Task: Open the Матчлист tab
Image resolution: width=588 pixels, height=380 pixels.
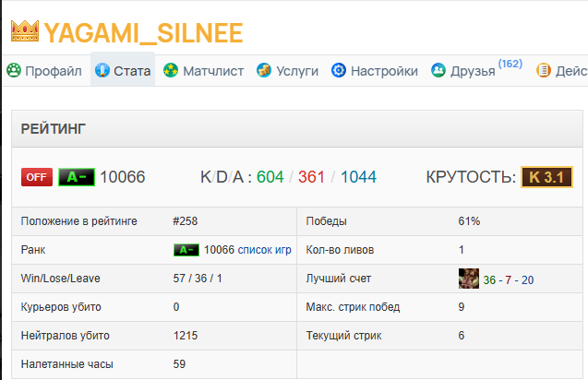Action: pyautogui.click(x=204, y=71)
